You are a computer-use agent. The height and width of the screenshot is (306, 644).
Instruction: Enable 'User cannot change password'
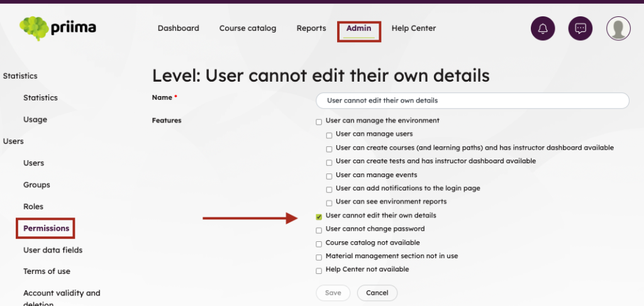coord(319,231)
